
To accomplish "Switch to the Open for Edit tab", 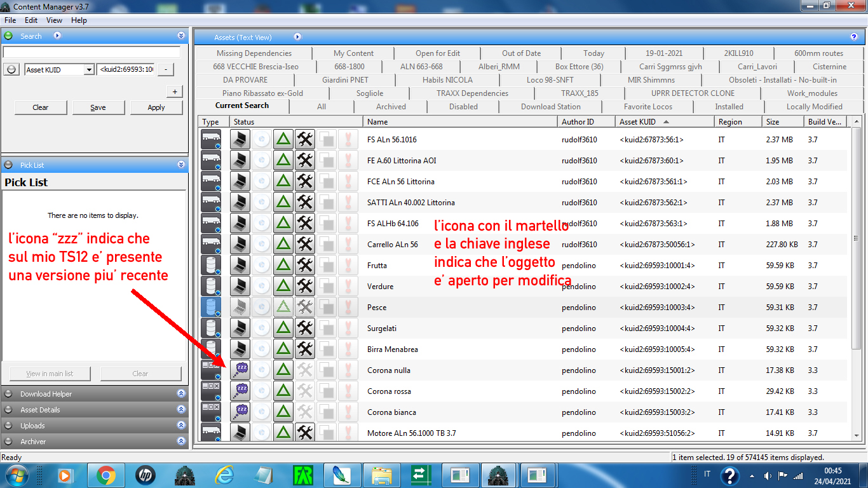I will pos(438,53).
